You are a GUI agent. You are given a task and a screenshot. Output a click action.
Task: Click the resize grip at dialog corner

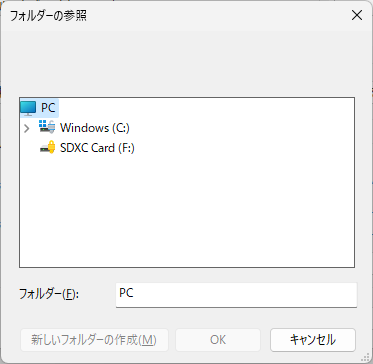[367, 358]
